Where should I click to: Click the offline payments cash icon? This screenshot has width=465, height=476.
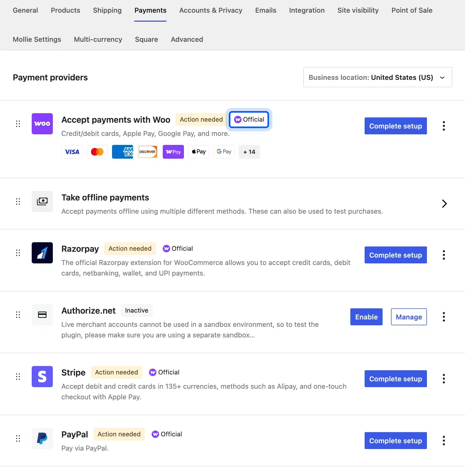(42, 202)
